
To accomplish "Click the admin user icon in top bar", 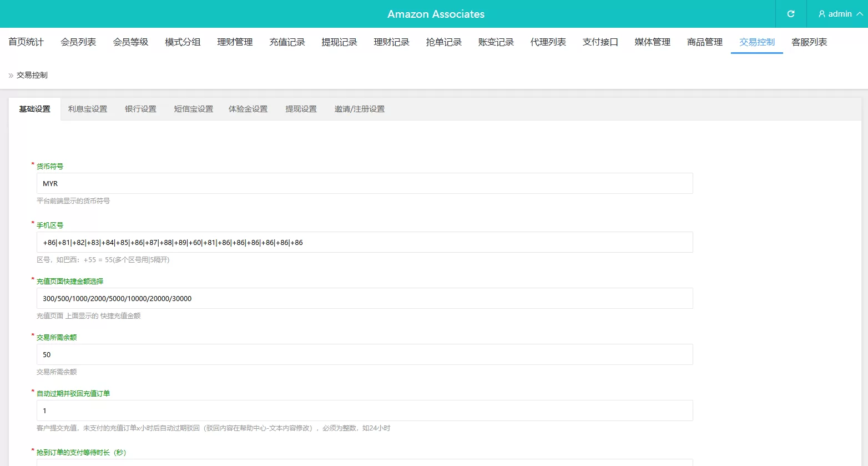I will [x=820, y=14].
